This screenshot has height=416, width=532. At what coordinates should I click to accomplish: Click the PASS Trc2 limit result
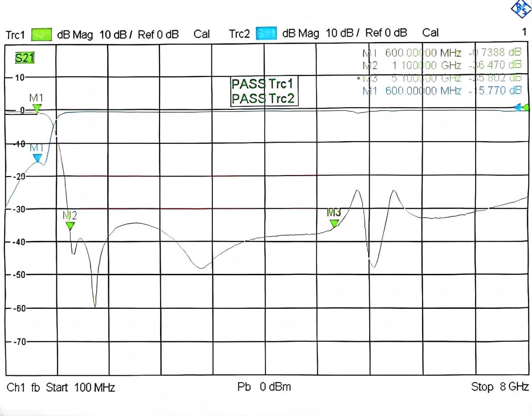[x=264, y=98]
